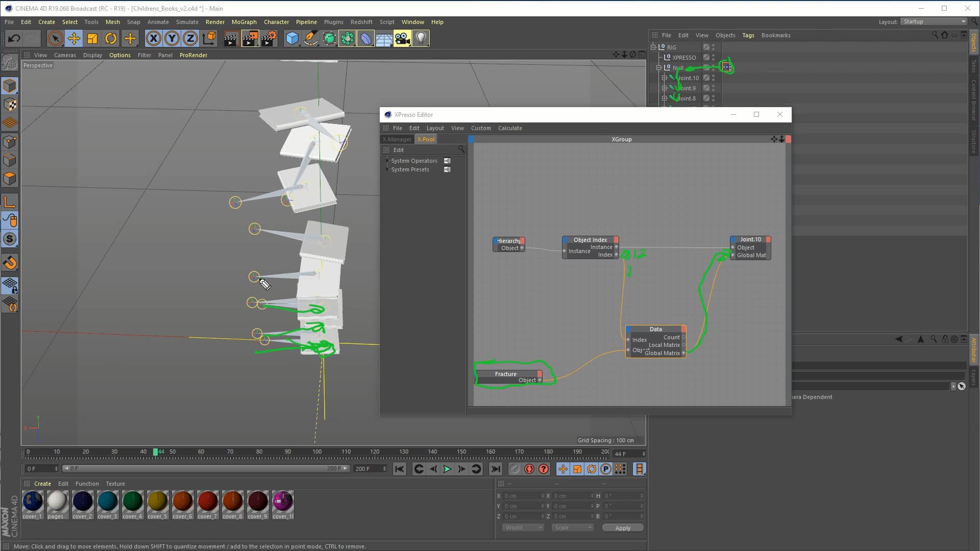Open the MoGraph menu
The width and height of the screenshot is (980, 551).
(244, 22)
